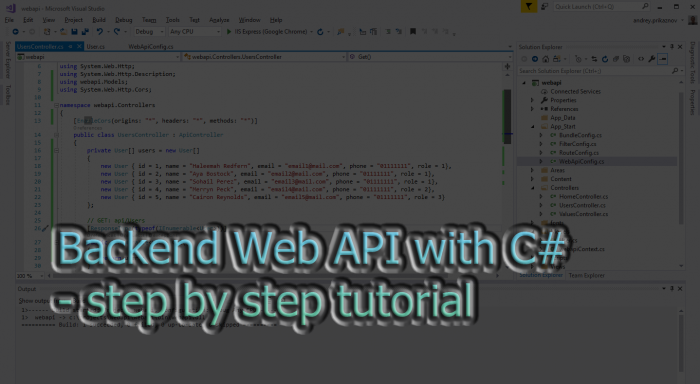Switch to the Team Explorer tab
The width and height of the screenshot is (700, 384).
pyautogui.click(x=587, y=275)
